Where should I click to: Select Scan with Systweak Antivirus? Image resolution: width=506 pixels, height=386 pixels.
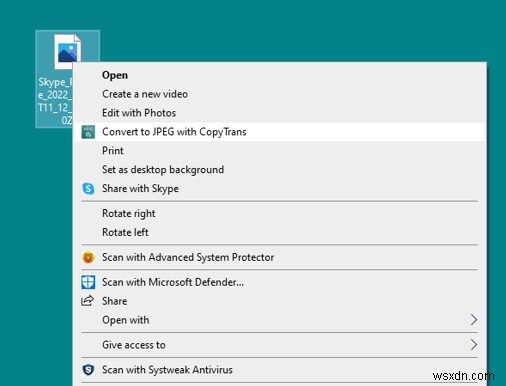coord(279,370)
